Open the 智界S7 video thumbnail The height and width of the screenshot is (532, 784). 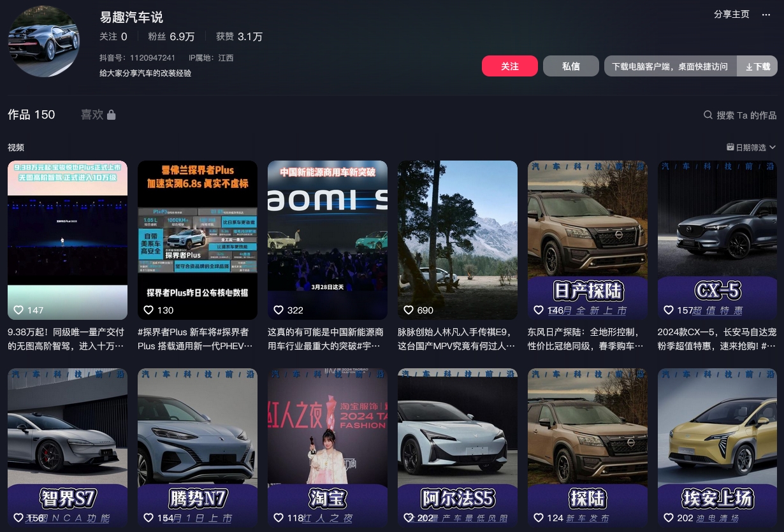(68, 448)
